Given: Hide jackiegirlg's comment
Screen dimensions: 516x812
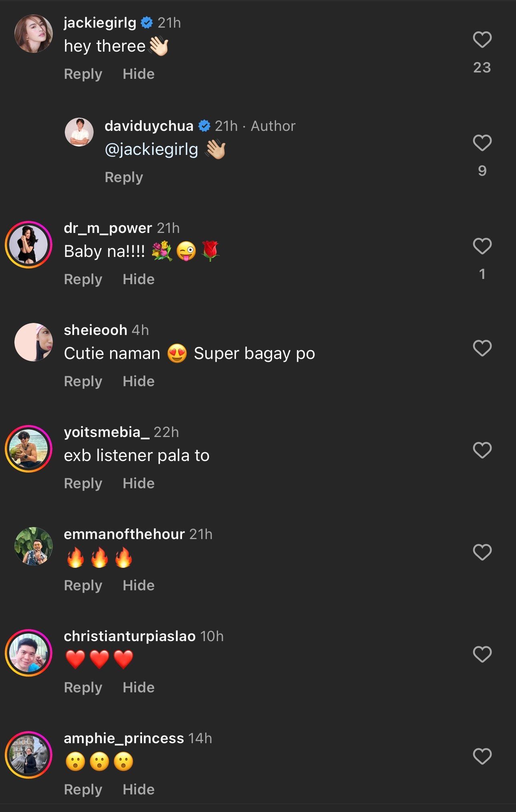Looking at the screenshot, I should pos(138,74).
